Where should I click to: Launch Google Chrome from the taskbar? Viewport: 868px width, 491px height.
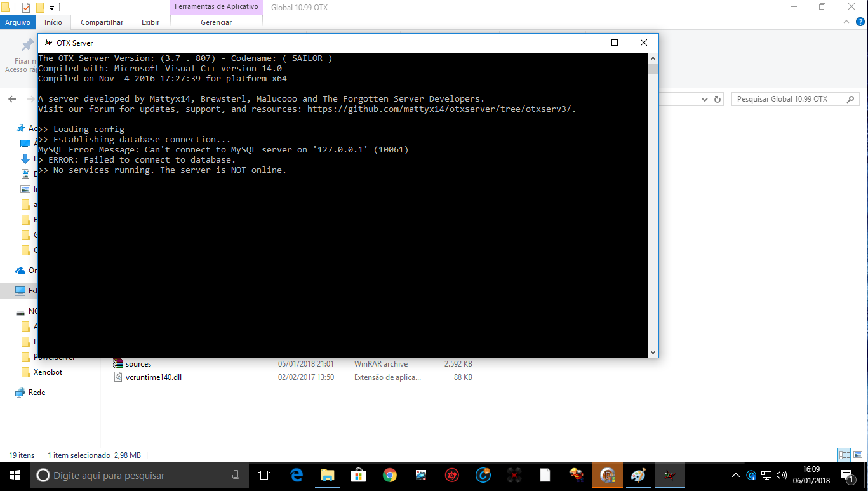390,475
